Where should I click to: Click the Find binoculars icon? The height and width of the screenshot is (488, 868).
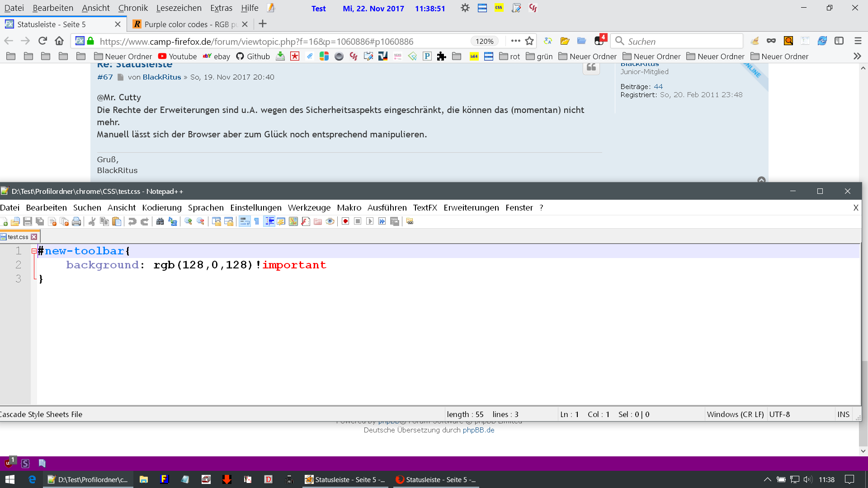click(160, 221)
